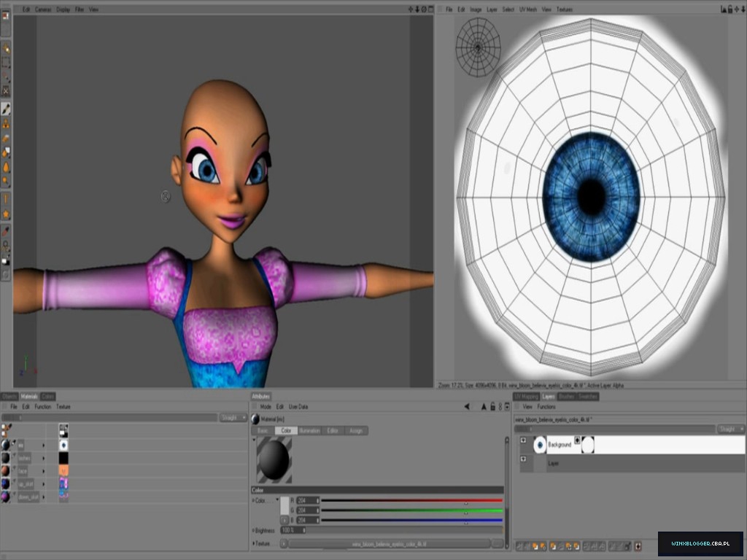Click the red R color slider
The image size is (747, 560).
(411, 500)
